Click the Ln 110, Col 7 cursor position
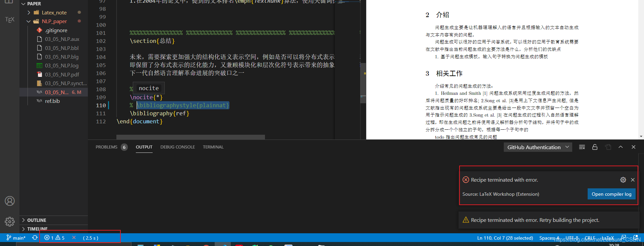The image size is (644, 246). [505, 238]
